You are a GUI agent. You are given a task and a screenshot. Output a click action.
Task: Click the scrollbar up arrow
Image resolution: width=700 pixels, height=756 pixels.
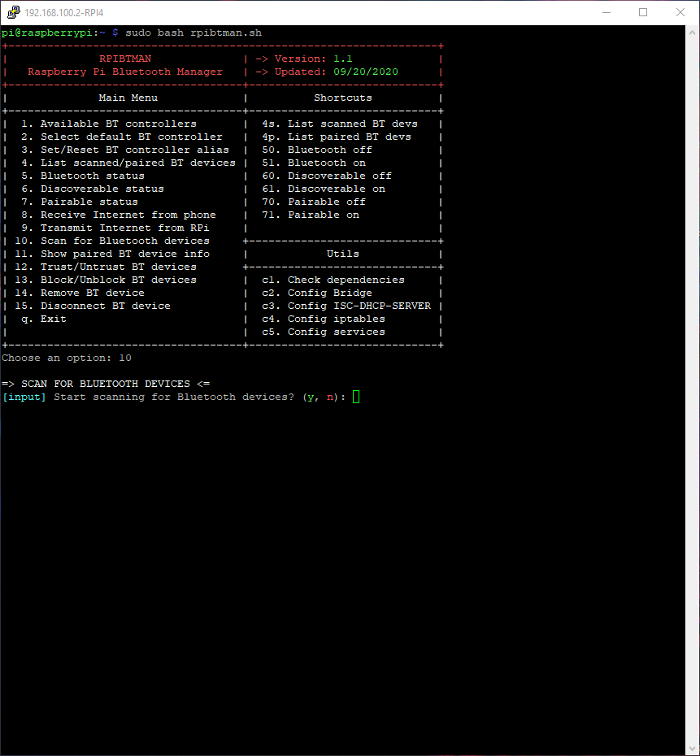(x=693, y=33)
